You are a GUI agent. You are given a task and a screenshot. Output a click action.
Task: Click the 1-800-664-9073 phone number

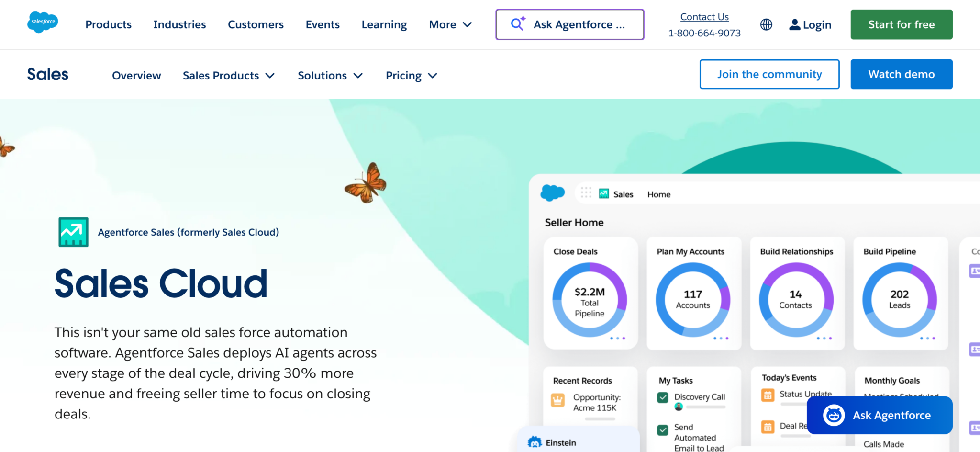tap(704, 33)
